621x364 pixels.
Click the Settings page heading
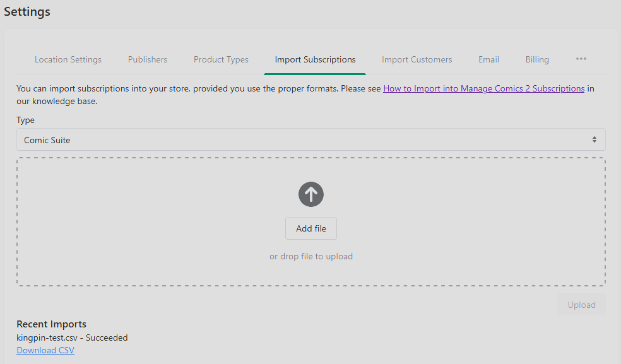click(27, 11)
